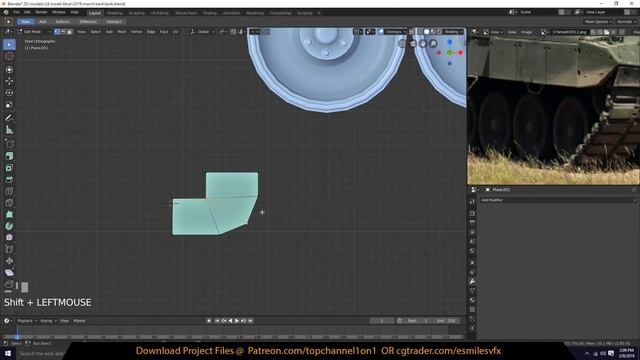This screenshot has width=640, height=360.
Task: Open the Image menu in image editor
Action: (527, 31)
